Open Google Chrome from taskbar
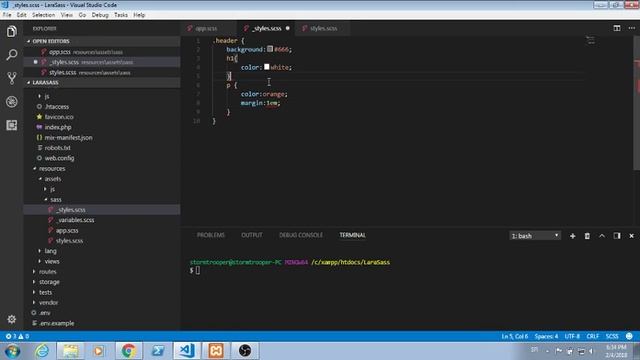Viewport: 640px width, 360px height. [x=128, y=351]
